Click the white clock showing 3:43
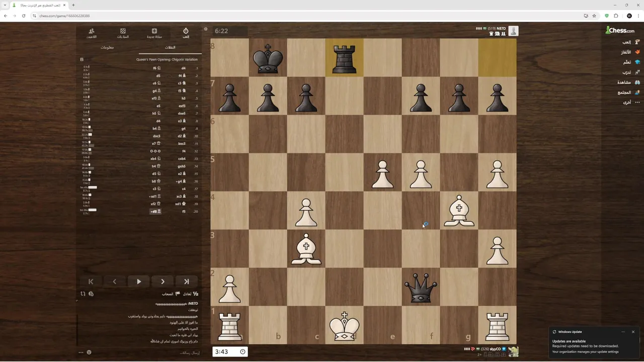The image size is (644, 362). [x=229, y=351]
